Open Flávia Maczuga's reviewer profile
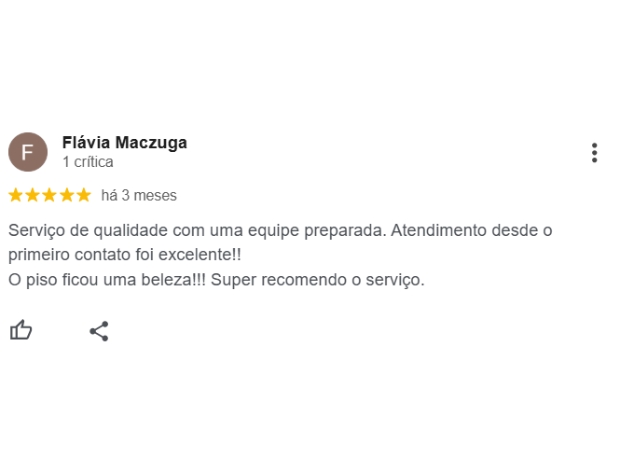620x469 pixels. point(124,142)
